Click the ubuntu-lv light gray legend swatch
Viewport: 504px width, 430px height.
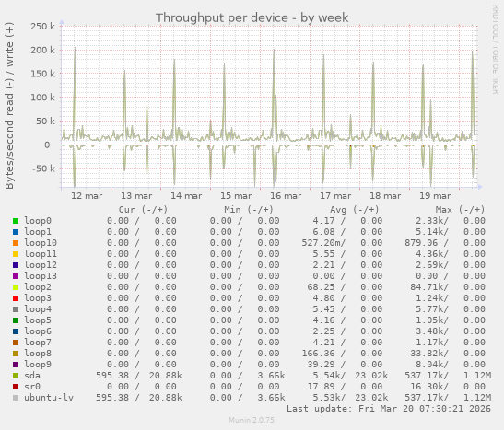pyautogui.click(x=16, y=398)
